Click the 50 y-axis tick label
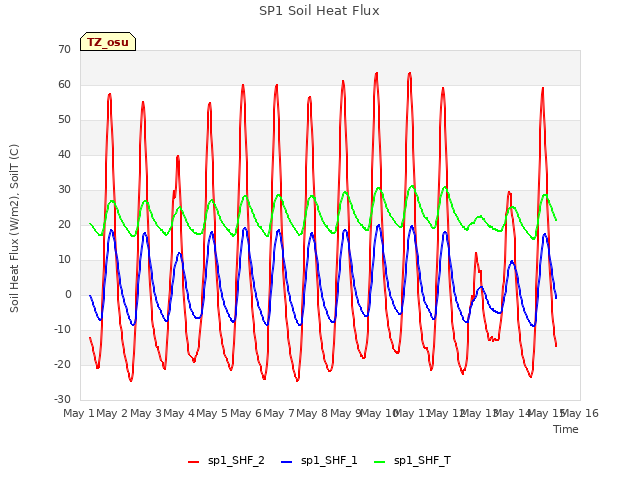The height and width of the screenshot is (480, 640). click(64, 120)
